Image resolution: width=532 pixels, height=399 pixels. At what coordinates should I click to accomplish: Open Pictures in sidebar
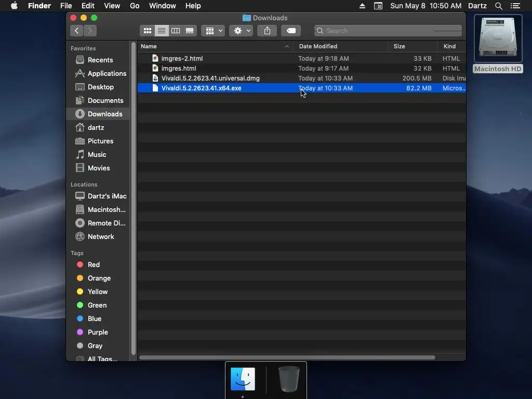click(98, 141)
